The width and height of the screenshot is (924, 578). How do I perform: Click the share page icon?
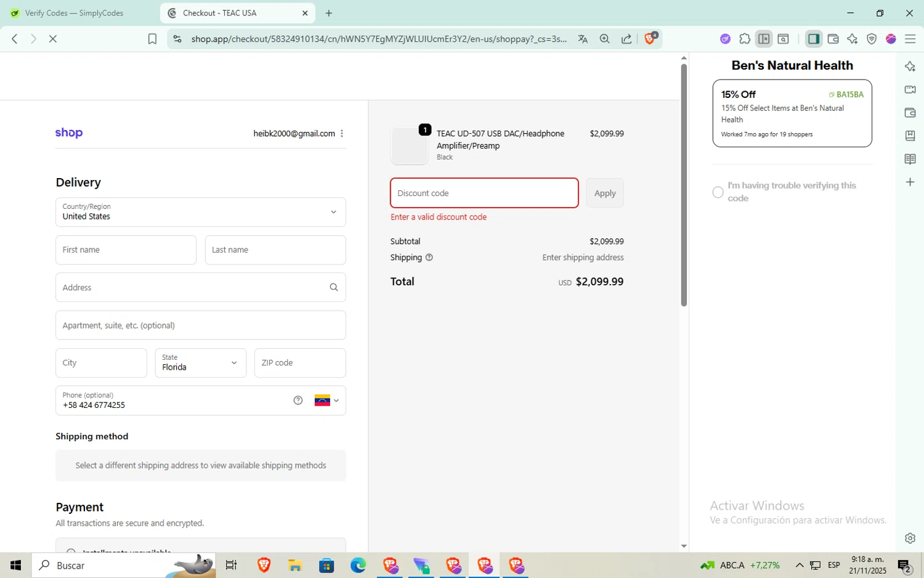[x=626, y=39]
